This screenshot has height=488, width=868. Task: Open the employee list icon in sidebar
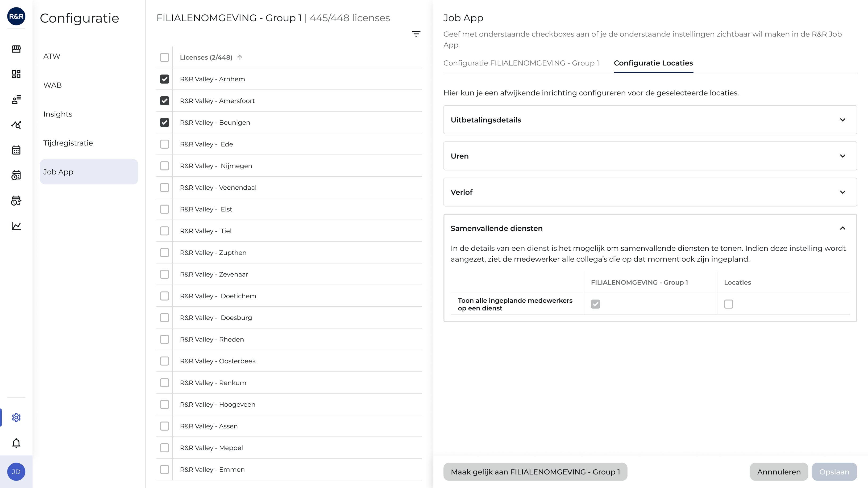pyautogui.click(x=16, y=99)
